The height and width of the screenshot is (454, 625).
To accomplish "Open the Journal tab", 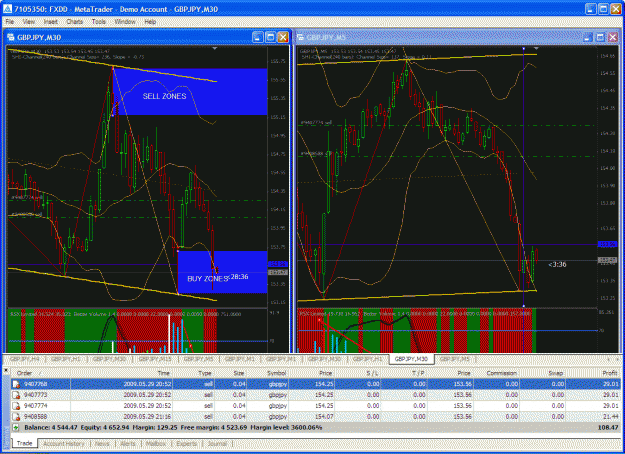I will [x=218, y=443].
